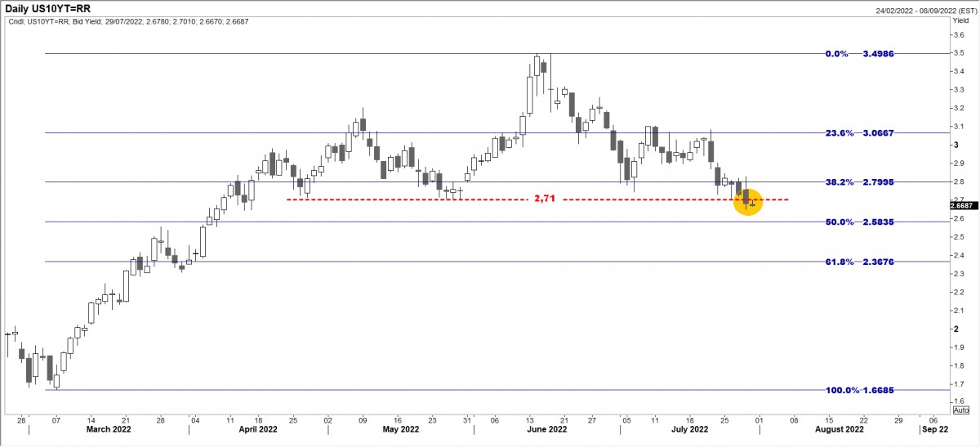Click the red 2,71 support level label

pyautogui.click(x=544, y=199)
